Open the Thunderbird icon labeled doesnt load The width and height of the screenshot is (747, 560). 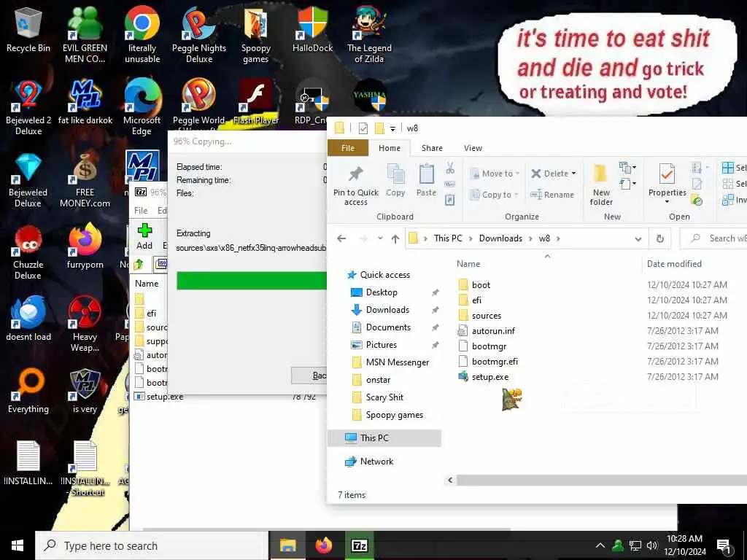pos(28,319)
